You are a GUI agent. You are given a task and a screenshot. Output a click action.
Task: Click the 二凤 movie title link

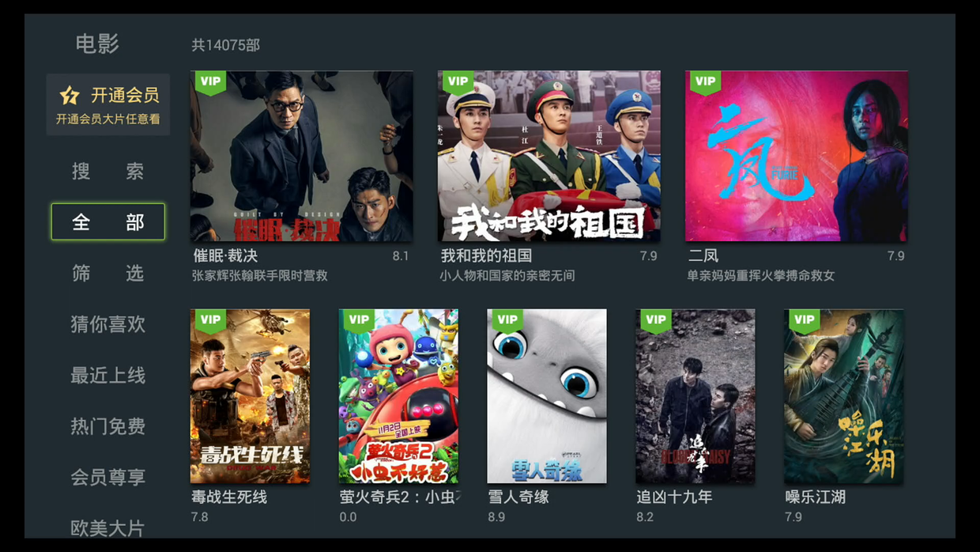[703, 256]
